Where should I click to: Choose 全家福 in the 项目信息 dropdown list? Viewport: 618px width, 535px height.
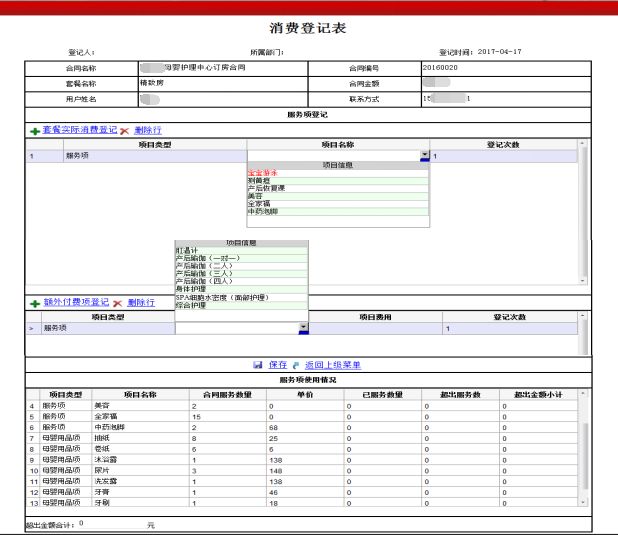(337, 204)
